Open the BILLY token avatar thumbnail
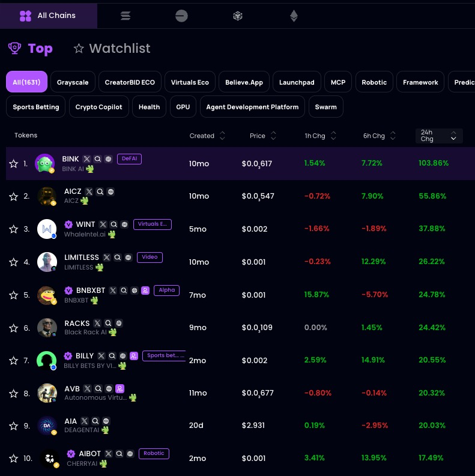 click(46, 360)
